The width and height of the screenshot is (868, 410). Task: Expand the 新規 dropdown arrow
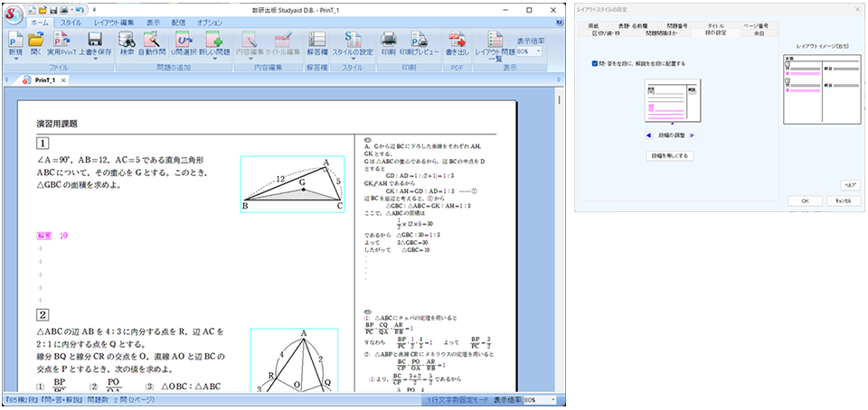click(x=15, y=59)
